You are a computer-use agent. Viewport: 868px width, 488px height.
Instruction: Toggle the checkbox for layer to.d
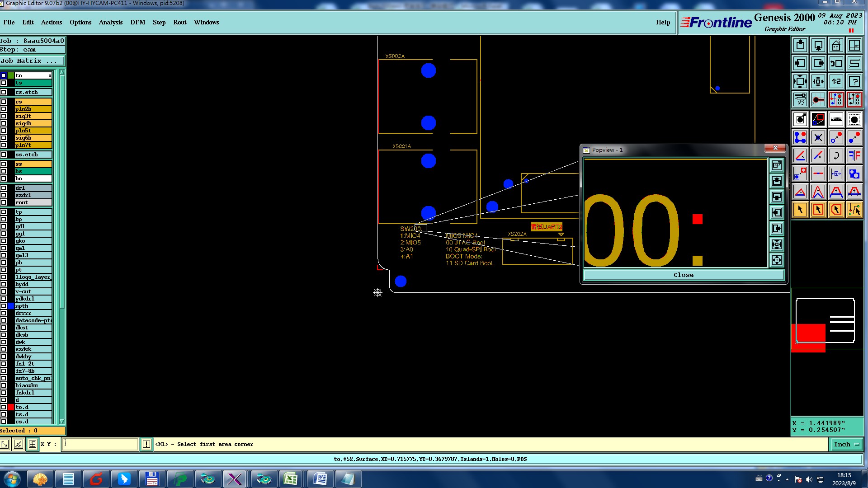click(x=4, y=407)
